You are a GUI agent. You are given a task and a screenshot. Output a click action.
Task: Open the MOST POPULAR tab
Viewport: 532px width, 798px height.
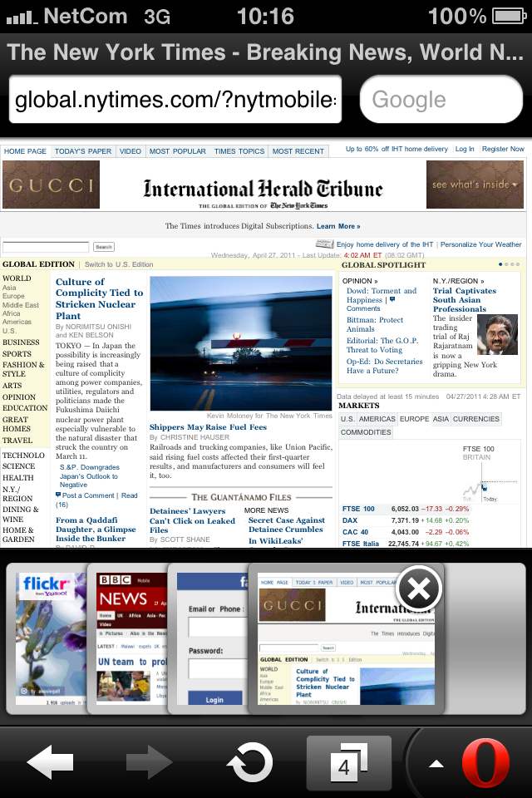(x=178, y=151)
